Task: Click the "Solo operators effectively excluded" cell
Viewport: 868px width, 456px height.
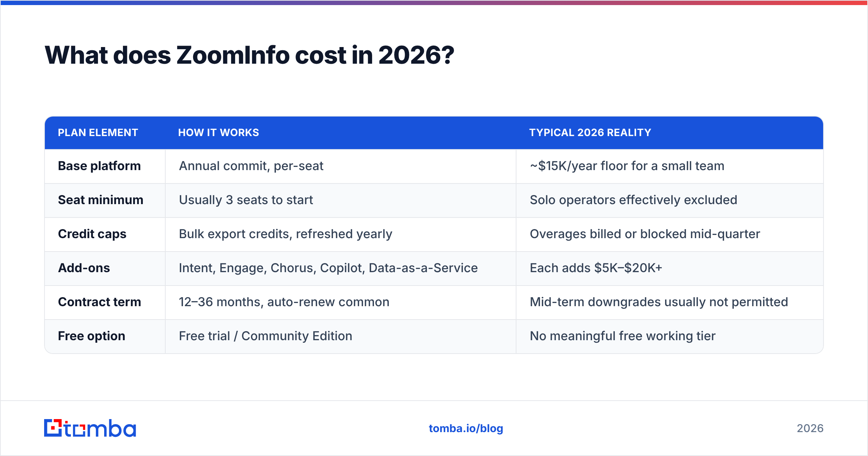Action: tap(669, 200)
